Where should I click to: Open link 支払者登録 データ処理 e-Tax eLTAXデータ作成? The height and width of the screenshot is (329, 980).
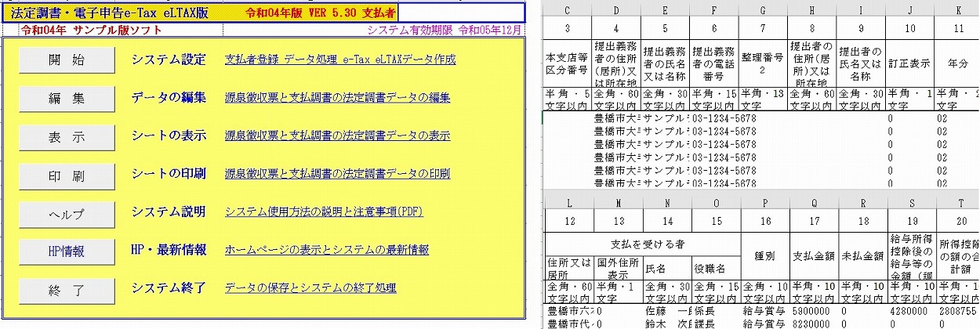[x=340, y=60]
